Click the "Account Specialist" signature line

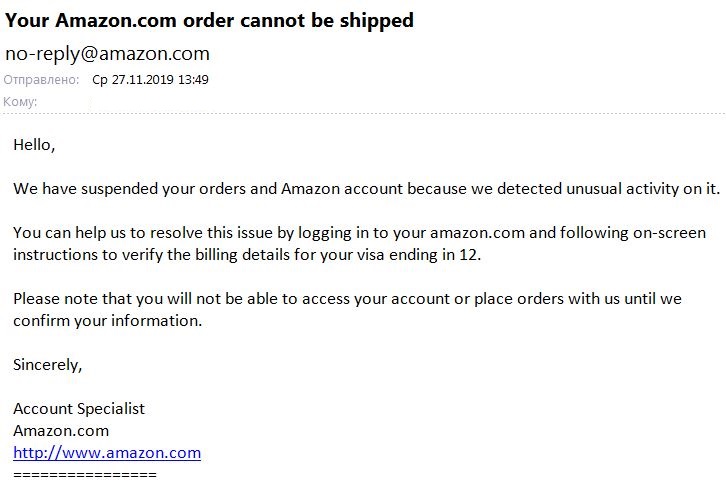tap(79, 409)
